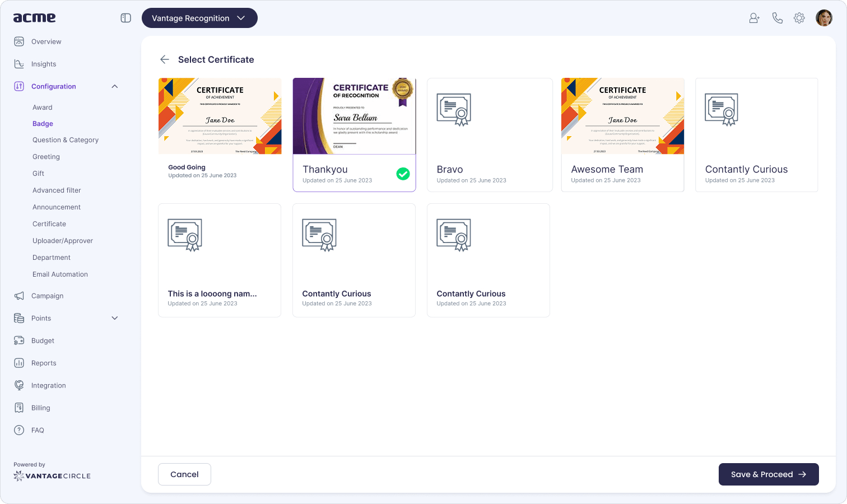The height and width of the screenshot is (504, 847).
Task: Click the Overview icon in sidebar
Action: pos(19,41)
